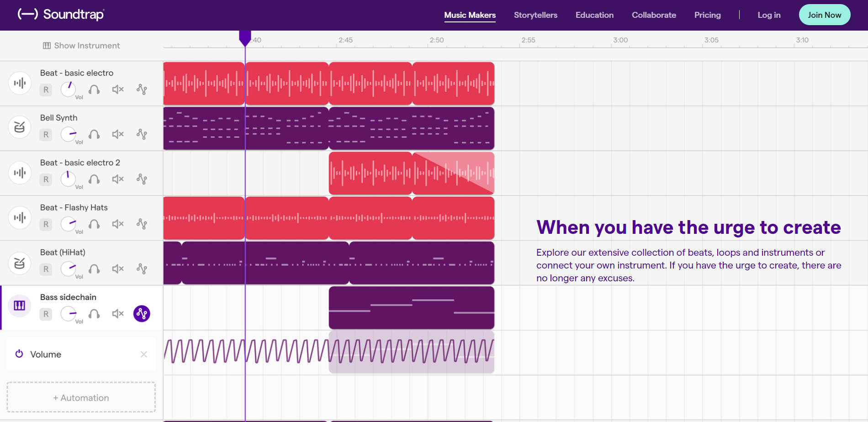This screenshot has height=422, width=868.
Task: Open the Show Instrument panel
Action: click(x=80, y=45)
